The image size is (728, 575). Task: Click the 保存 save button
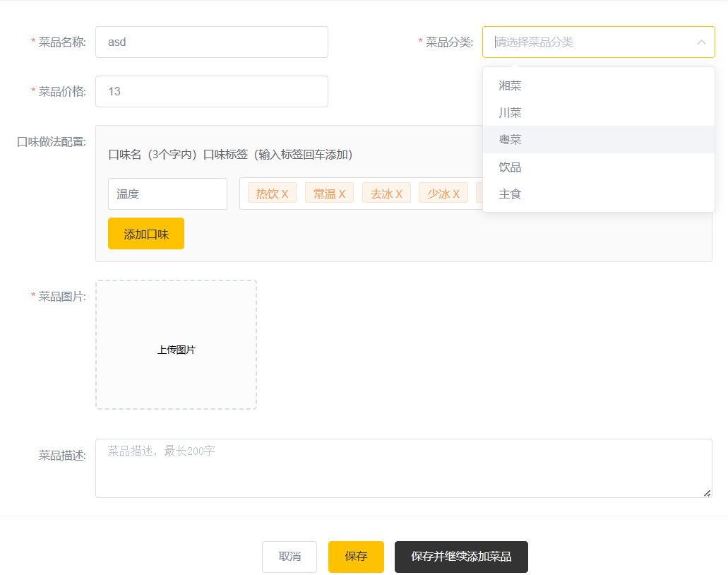pyautogui.click(x=356, y=557)
